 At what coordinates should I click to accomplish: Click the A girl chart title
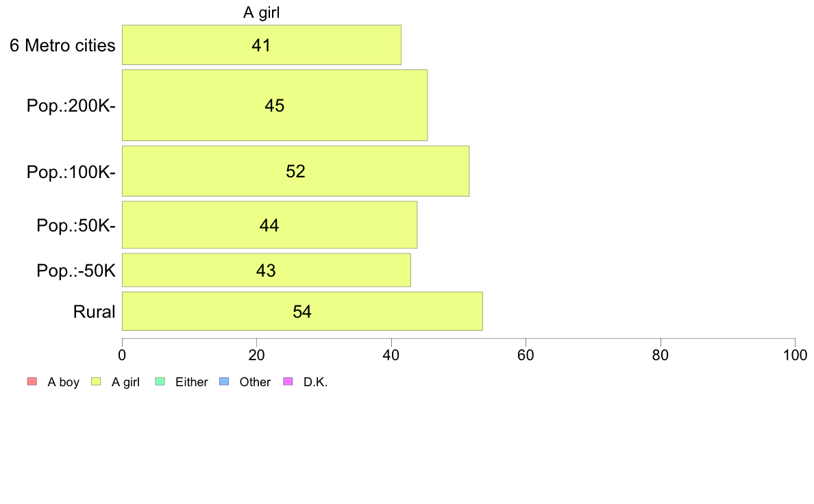click(x=262, y=12)
